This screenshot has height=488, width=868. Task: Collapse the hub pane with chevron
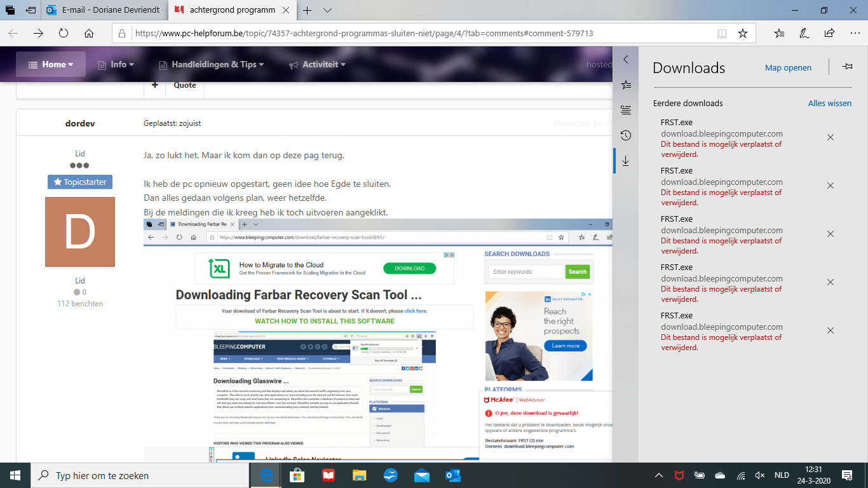[x=626, y=59]
